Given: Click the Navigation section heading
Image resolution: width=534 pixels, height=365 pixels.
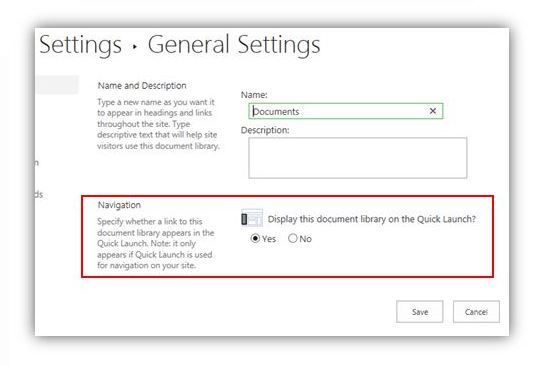Looking at the screenshot, I should (119, 205).
